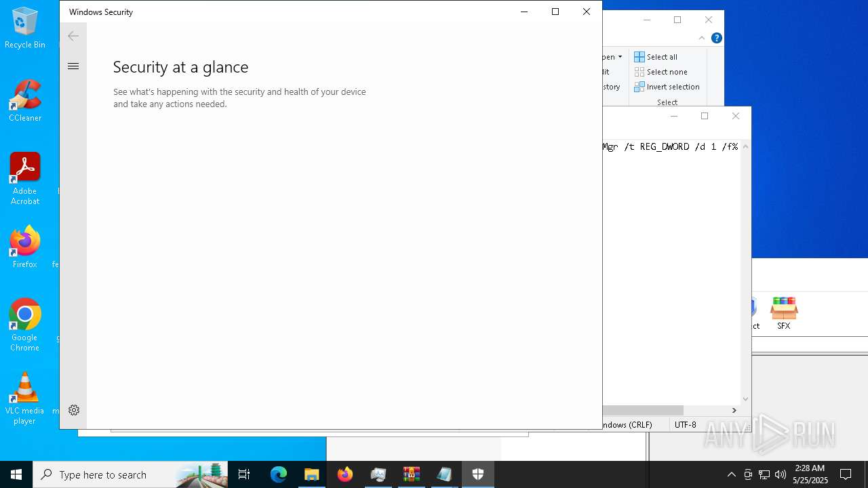The height and width of the screenshot is (488, 868).
Task: Click the SFX icon in WinRAR window
Action: pos(784,313)
